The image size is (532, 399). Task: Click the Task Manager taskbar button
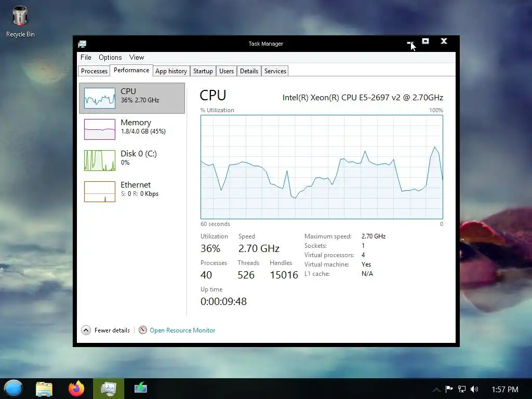(109, 389)
